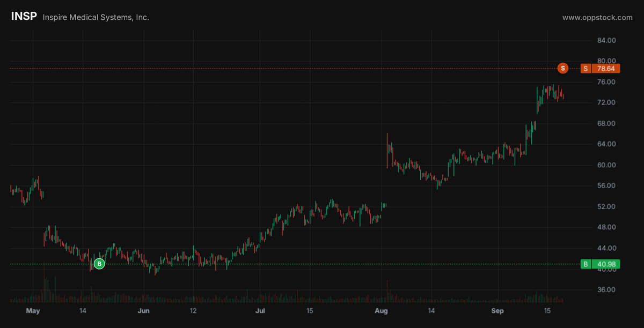Click the Sep label on time axis
The image size is (644, 328).
498,311
